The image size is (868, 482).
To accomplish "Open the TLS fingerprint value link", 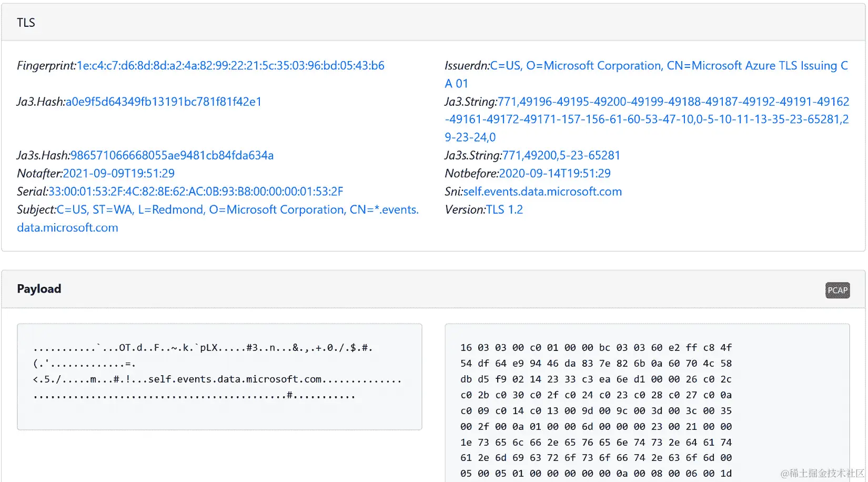I will pos(230,65).
